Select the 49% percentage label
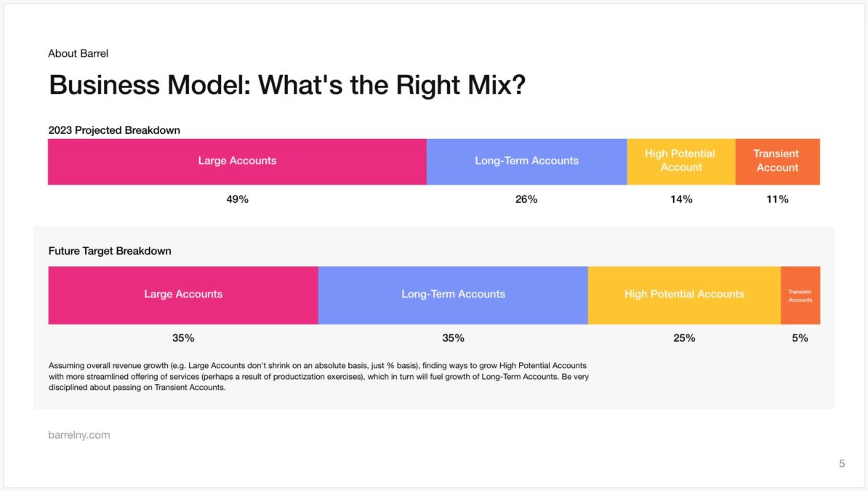 tap(238, 199)
